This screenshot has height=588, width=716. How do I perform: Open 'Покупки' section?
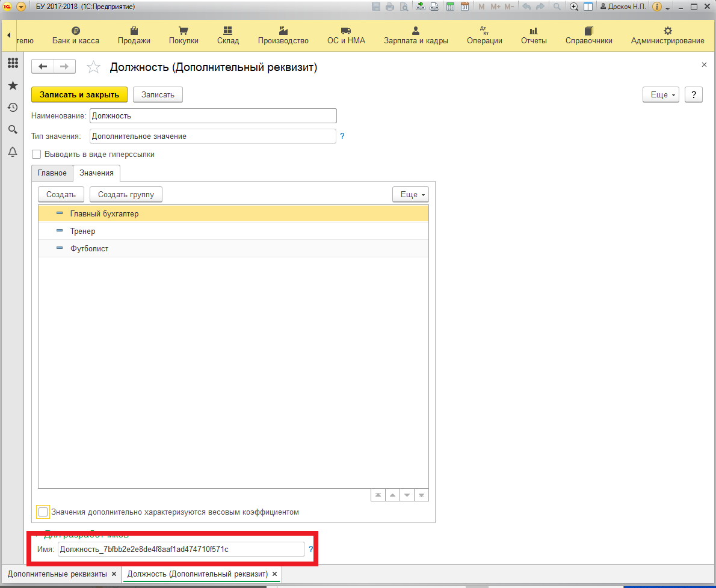pyautogui.click(x=184, y=35)
